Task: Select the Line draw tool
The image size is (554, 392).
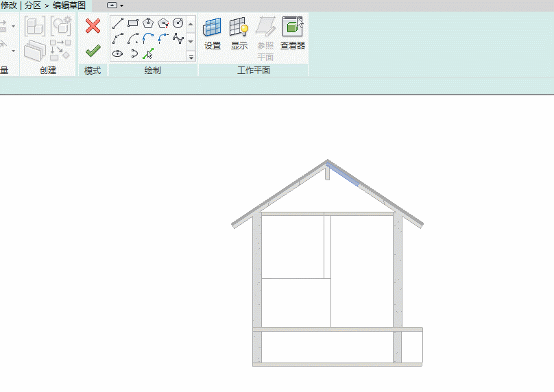Action: coord(118,24)
